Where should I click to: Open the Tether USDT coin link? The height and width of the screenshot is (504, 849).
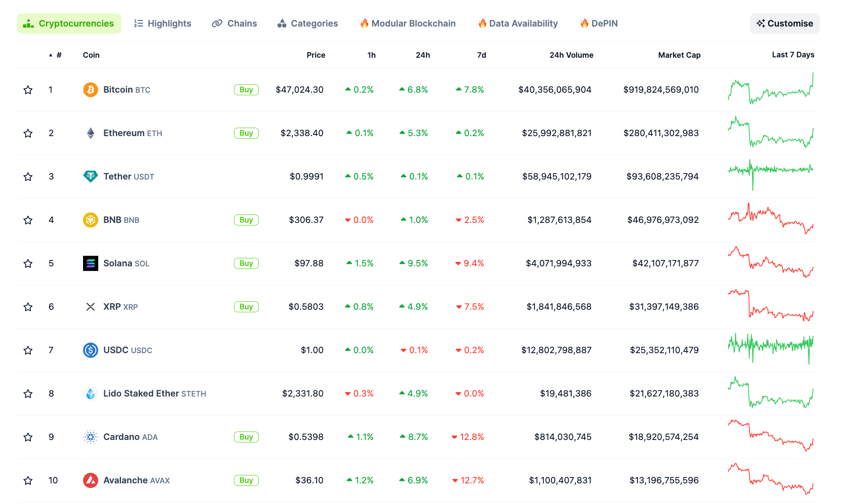[129, 177]
